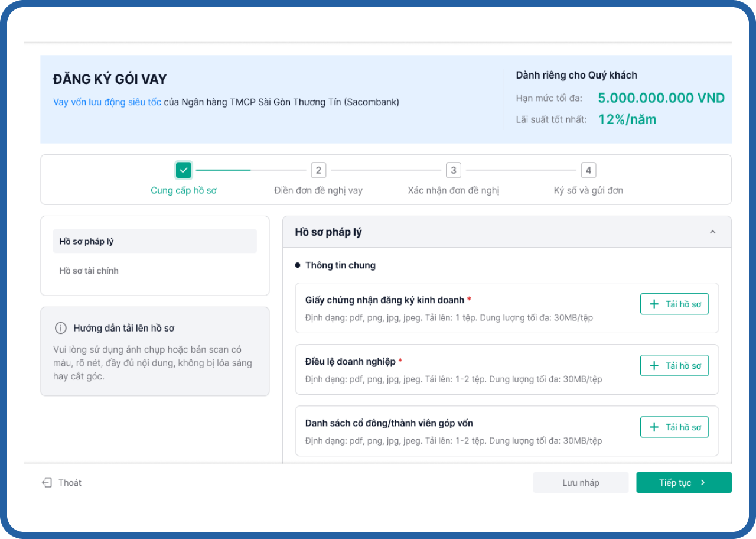
Task: Collapse the Hồ sơ pháp lý section
Action: (x=712, y=232)
